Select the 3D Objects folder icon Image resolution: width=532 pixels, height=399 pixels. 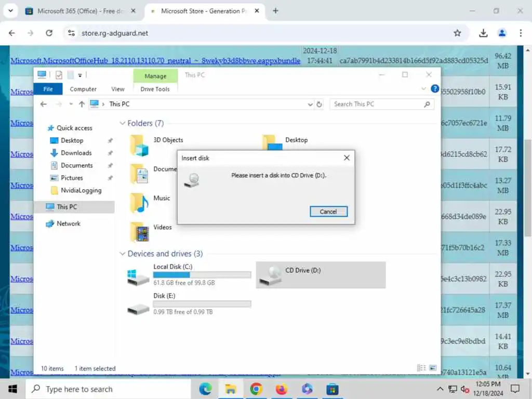(139, 145)
